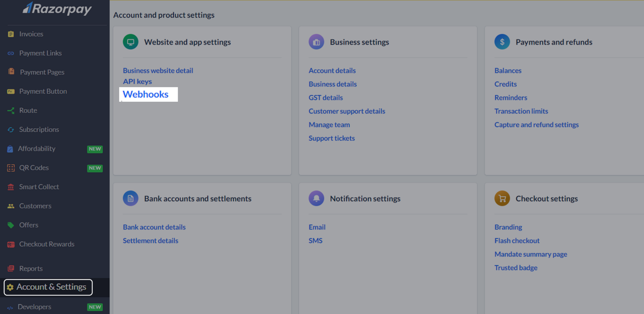
Task: Click the Customers people icon
Action: coord(11,206)
